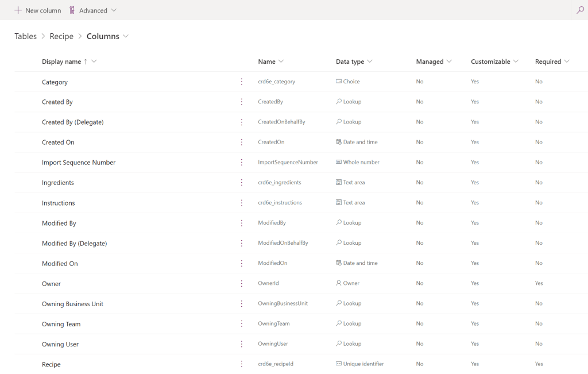Open more options for Owner row

click(x=242, y=284)
